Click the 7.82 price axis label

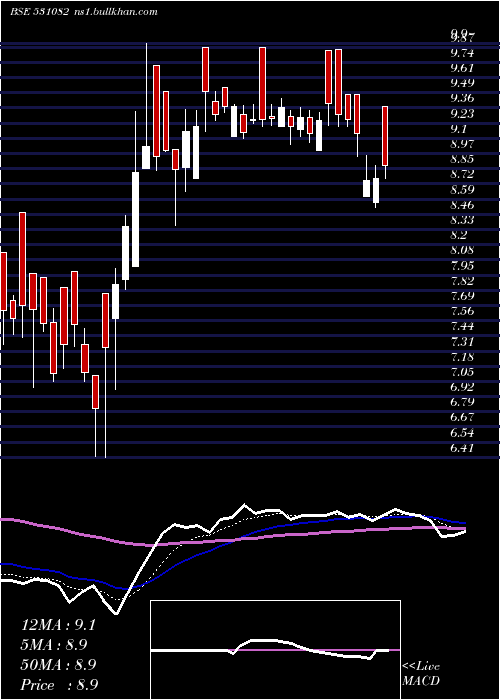pos(462,281)
